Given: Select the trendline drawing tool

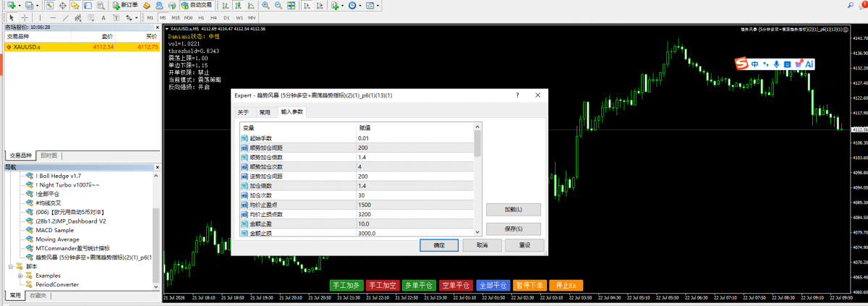Looking at the screenshot, I should pyautogui.click(x=66, y=17).
